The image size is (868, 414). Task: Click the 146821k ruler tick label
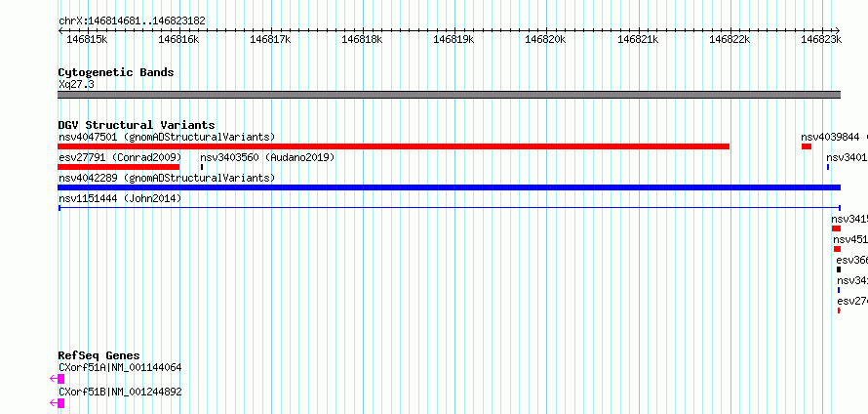[x=638, y=39]
